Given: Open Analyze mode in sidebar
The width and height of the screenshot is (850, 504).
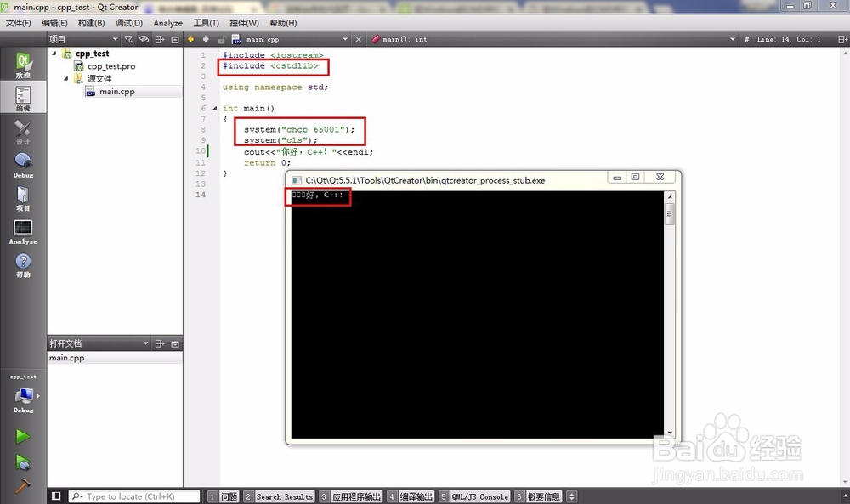Looking at the screenshot, I should (23, 232).
